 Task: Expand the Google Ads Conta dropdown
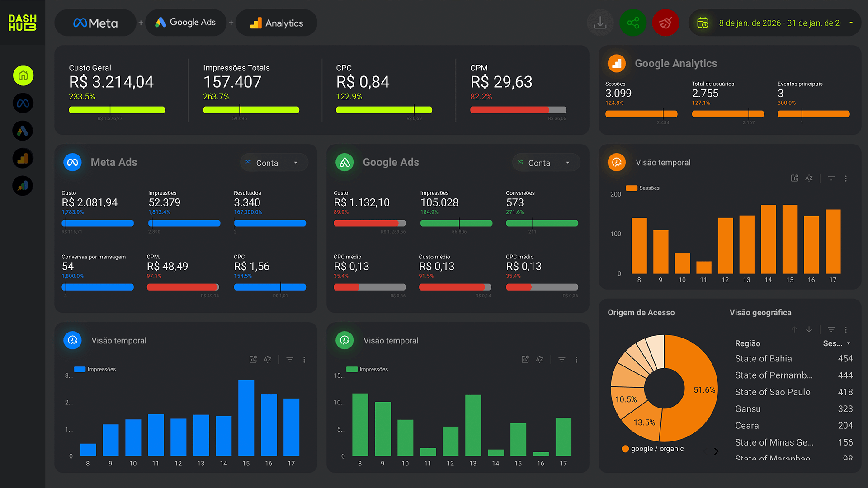546,163
